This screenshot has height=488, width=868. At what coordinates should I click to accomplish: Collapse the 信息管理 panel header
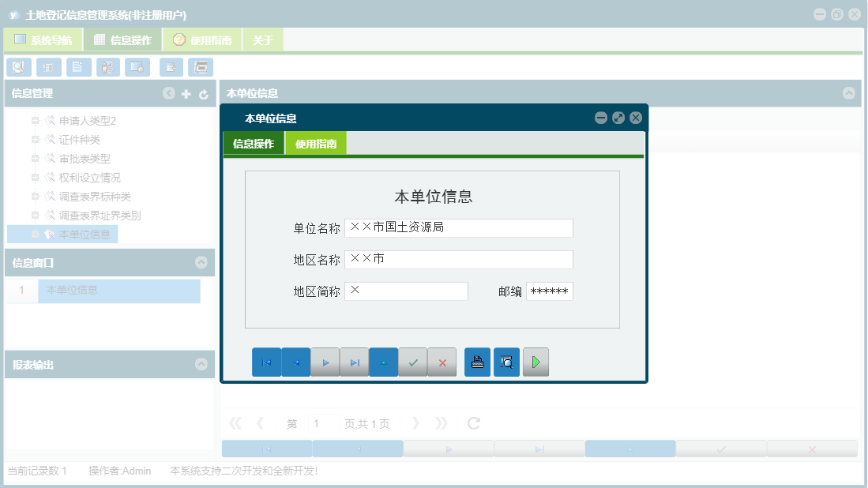click(168, 93)
